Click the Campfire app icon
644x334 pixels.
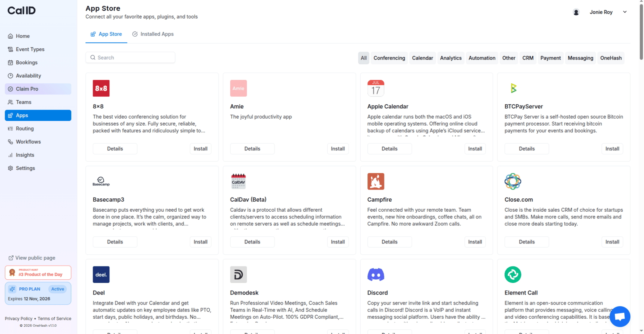pos(376,181)
